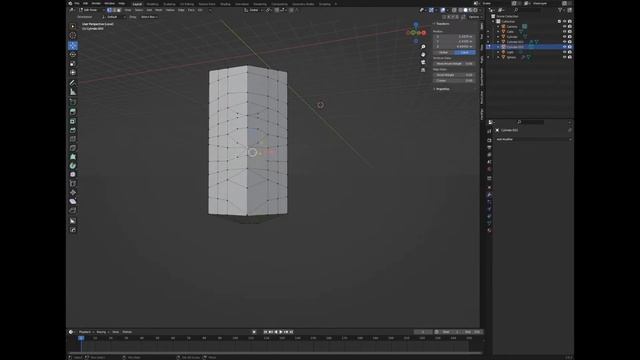Hide Cube with its eye icon

tap(564, 31)
